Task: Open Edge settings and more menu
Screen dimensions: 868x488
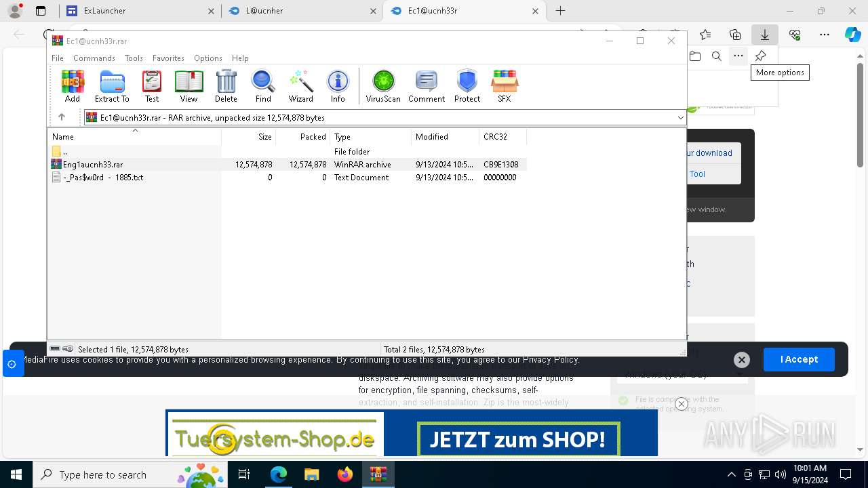Action: [825, 35]
